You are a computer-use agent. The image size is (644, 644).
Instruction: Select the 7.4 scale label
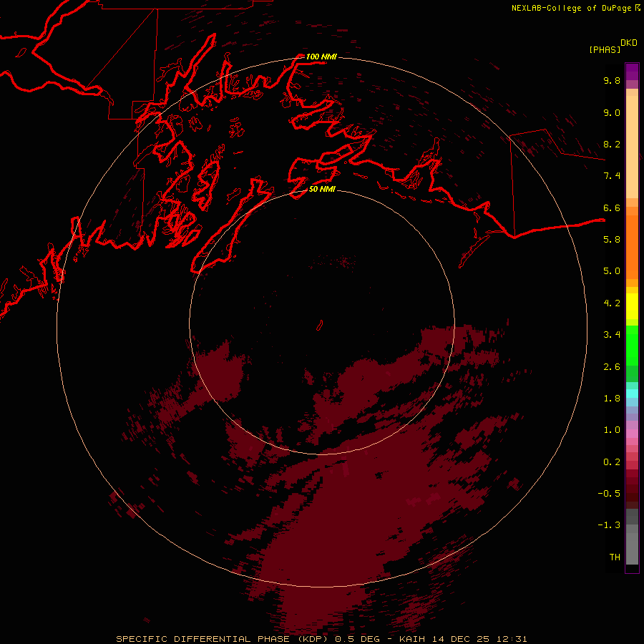612,176
